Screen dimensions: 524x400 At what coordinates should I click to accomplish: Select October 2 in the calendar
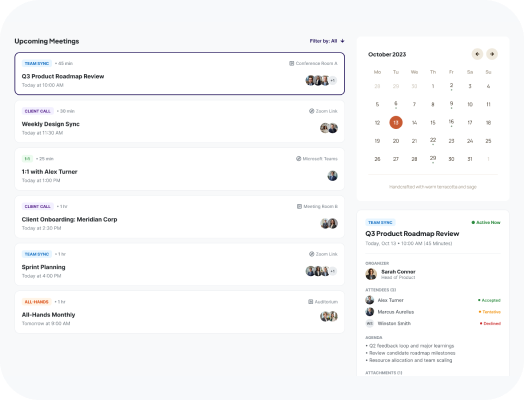click(451, 86)
